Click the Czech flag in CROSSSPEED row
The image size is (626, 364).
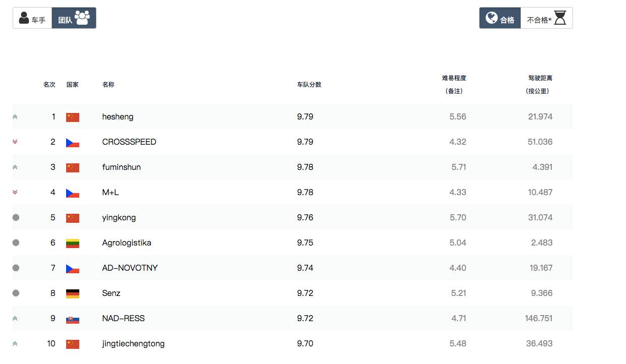click(x=73, y=142)
